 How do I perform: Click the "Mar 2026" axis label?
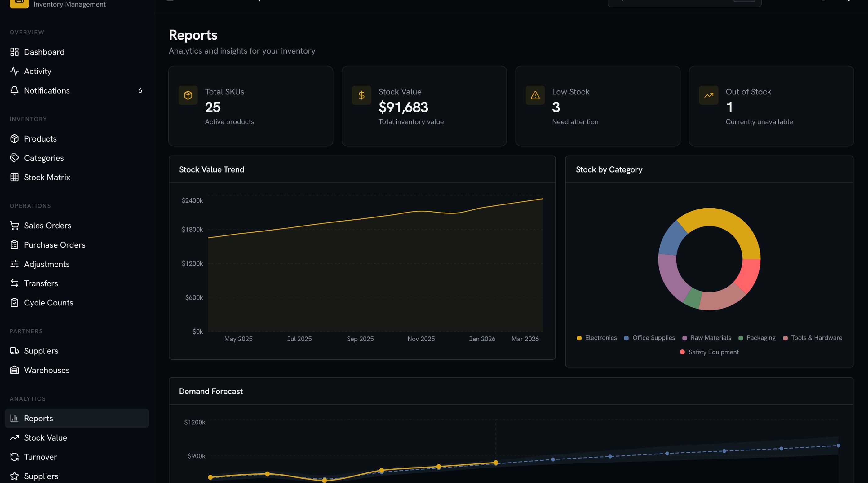pyautogui.click(x=525, y=339)
